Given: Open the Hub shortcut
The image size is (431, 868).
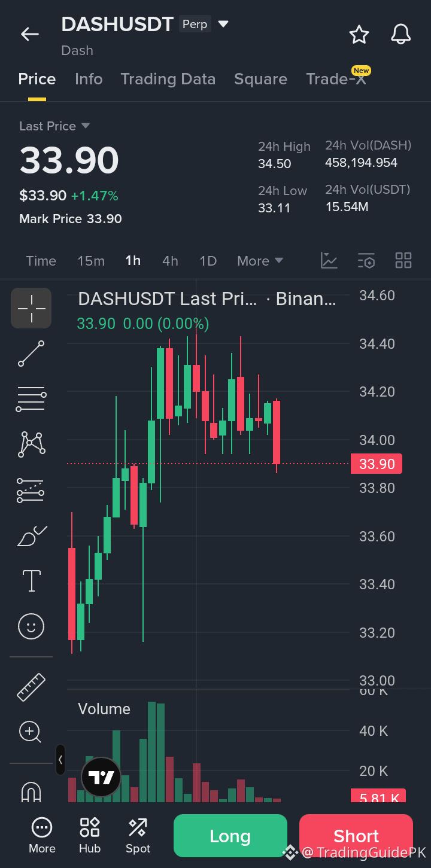Looking at the screenshot, I should click(x=90, y=836).
